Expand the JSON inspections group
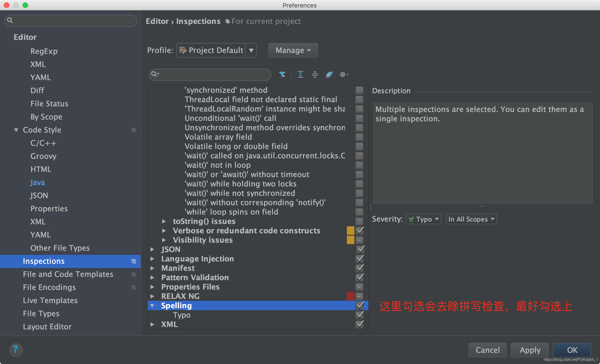This screenshot has height=364, width=600. (x=152, y=249)
